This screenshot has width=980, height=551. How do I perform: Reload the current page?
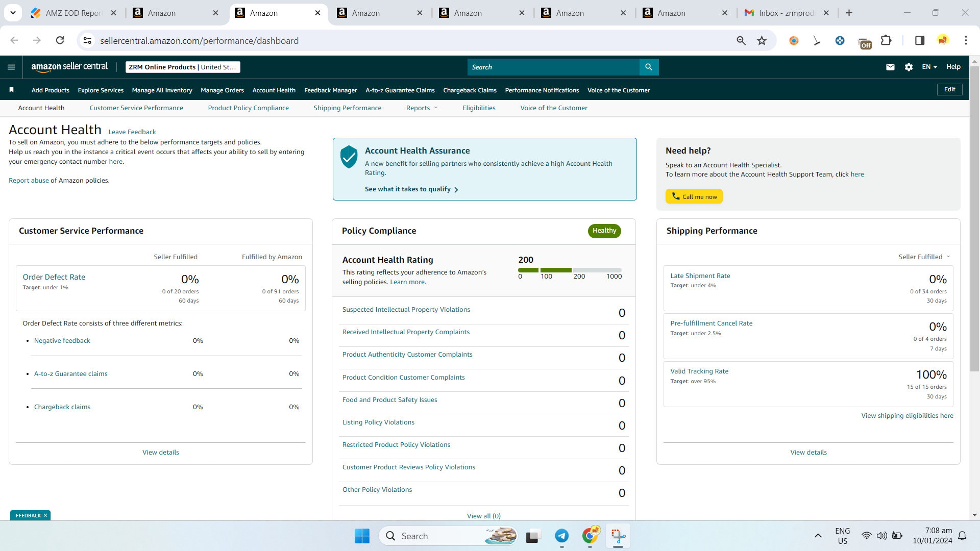coord(60,40)
